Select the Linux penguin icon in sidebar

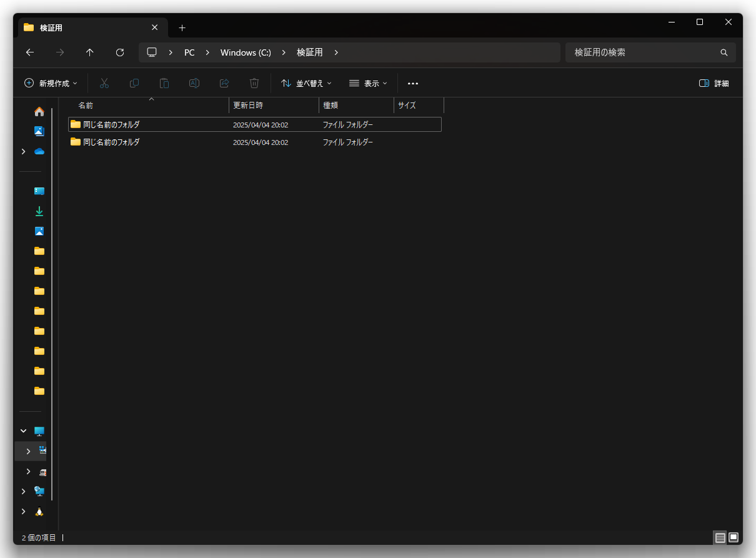39,511
